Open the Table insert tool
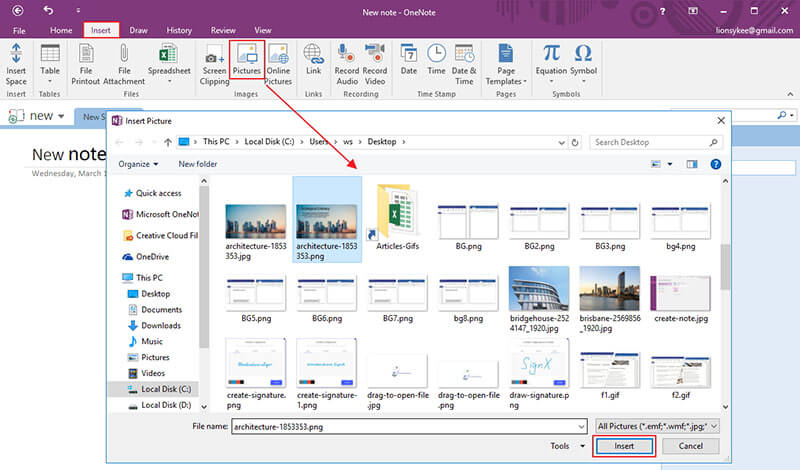 pyautogui.click(x=49, y=64)
